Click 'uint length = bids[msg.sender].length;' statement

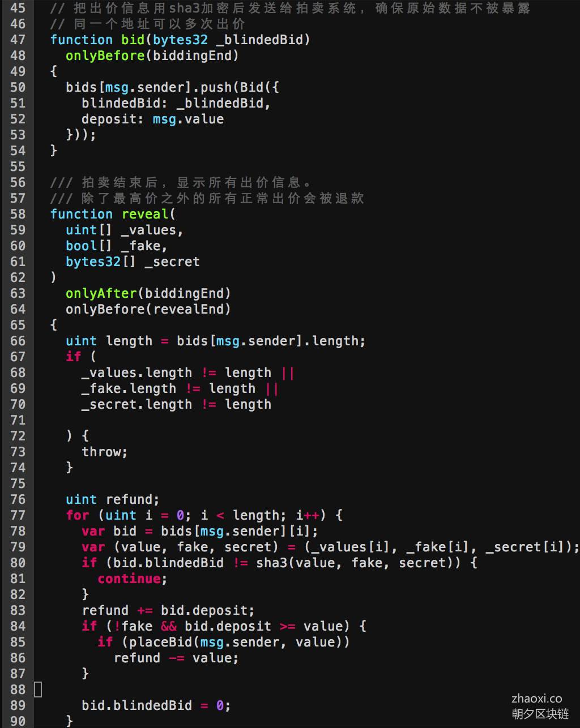click(216, 341)
